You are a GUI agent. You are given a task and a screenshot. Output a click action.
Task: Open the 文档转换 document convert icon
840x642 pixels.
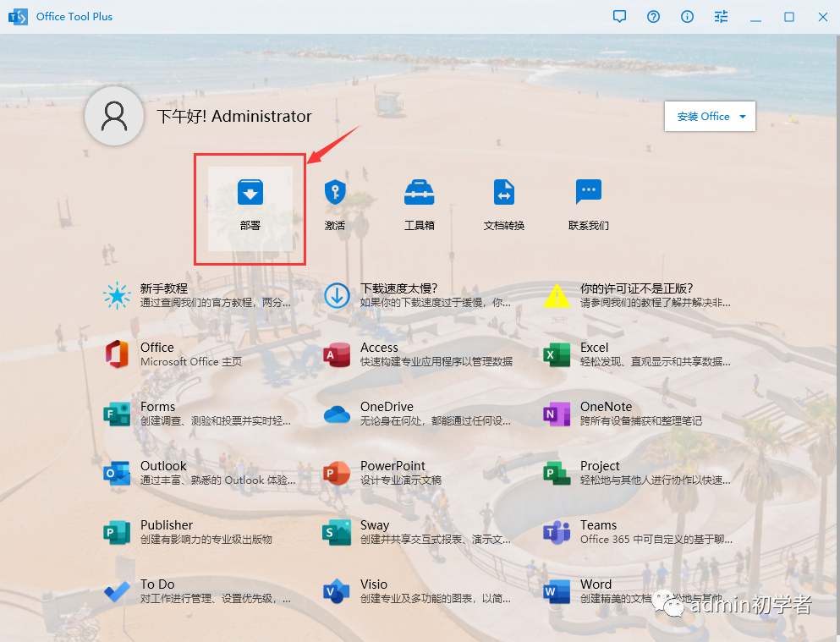click(503, 192)
